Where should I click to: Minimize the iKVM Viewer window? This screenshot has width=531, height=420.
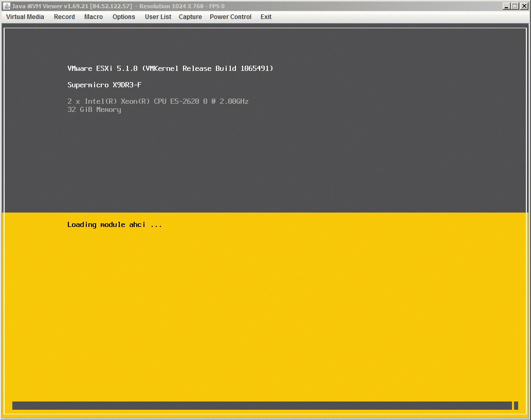(506, 6)
